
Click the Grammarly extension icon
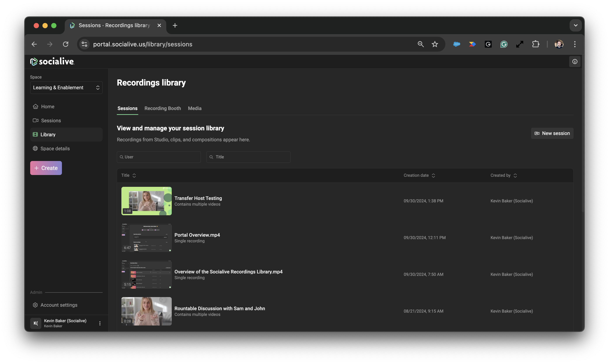[504, 44]
